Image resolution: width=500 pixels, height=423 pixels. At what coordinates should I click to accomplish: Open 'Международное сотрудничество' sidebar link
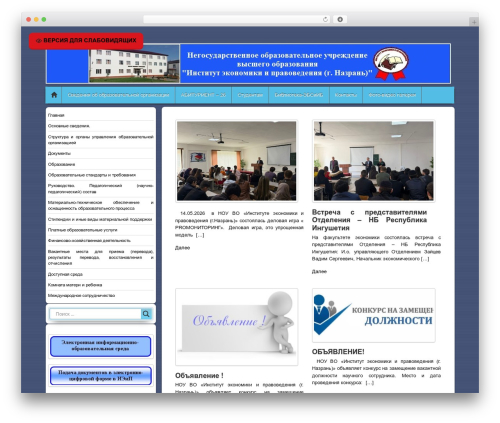coord(81,295)
